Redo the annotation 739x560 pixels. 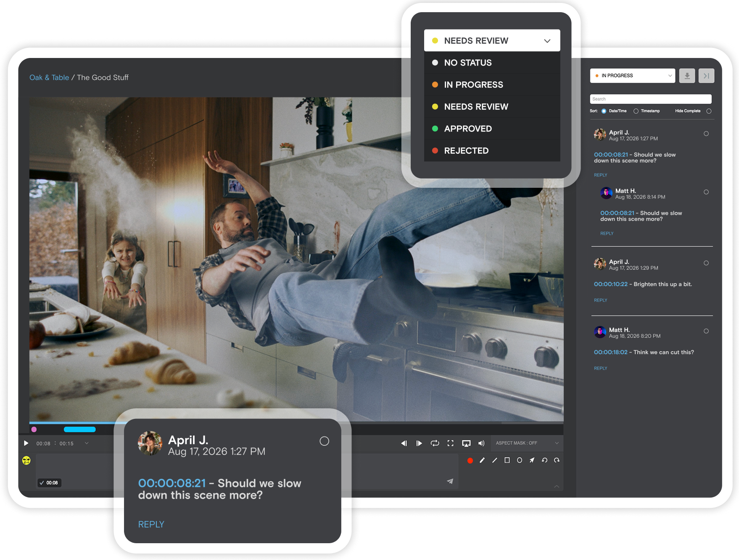coord(557,460)
